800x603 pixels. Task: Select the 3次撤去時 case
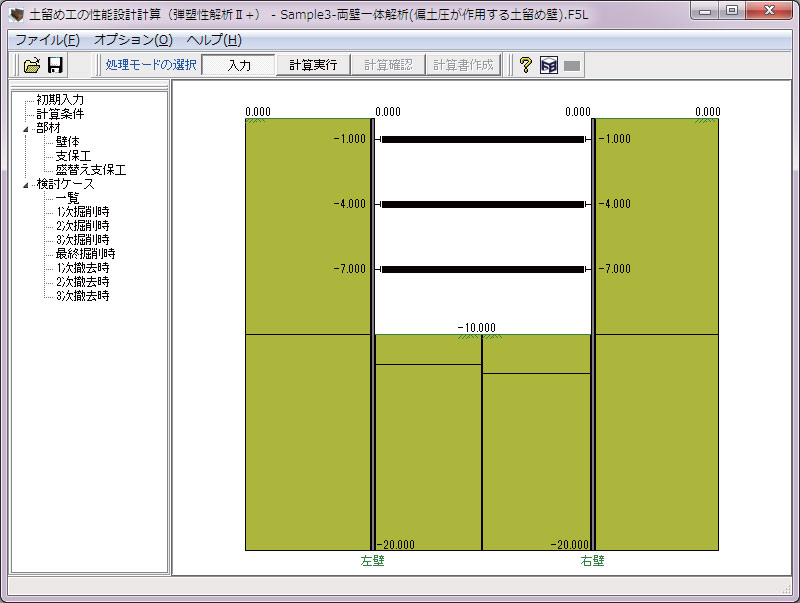coord(83,295)
